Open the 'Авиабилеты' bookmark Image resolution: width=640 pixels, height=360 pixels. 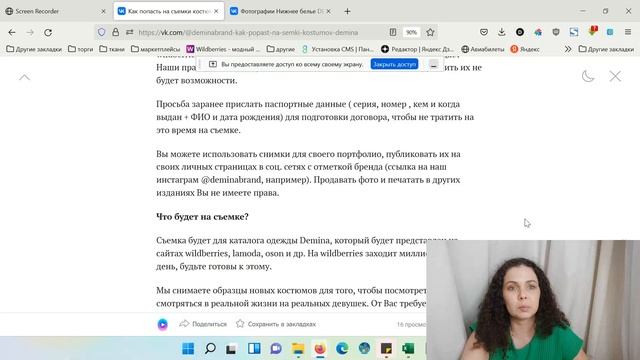tap(483, 49)
